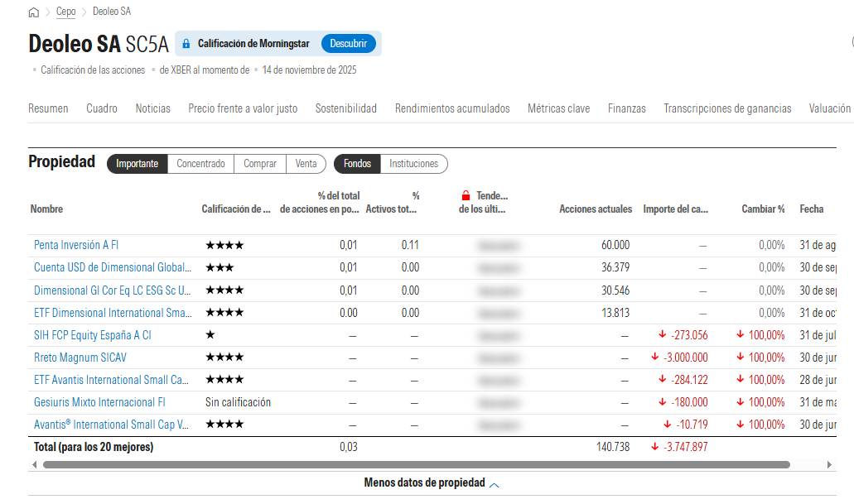Click Menos datos de propiedad link

[425, 482]
